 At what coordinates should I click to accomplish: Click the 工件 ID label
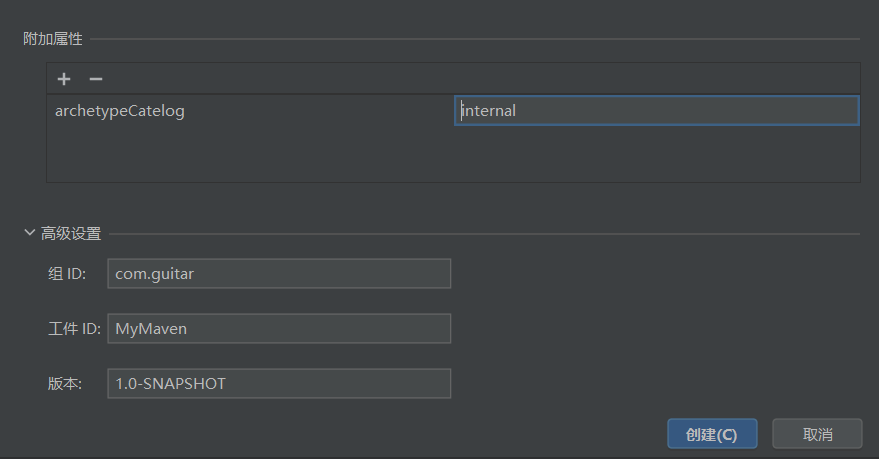point(74,328)
